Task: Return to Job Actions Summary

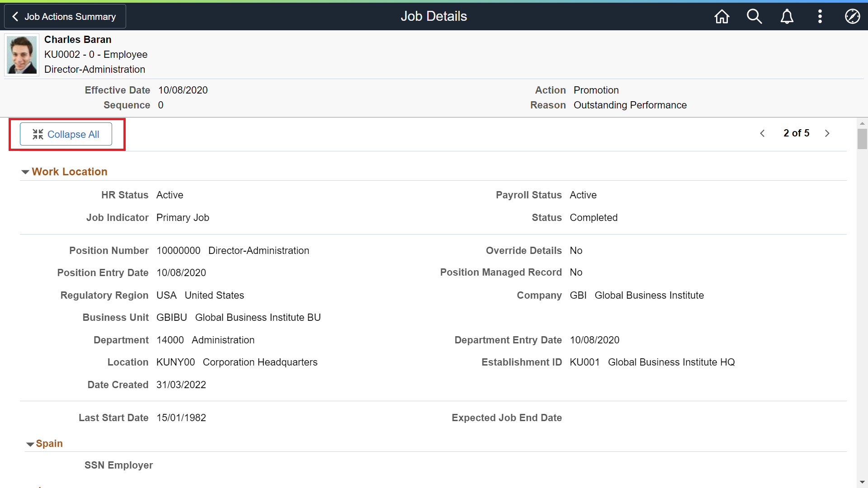Action: [65, 17]
